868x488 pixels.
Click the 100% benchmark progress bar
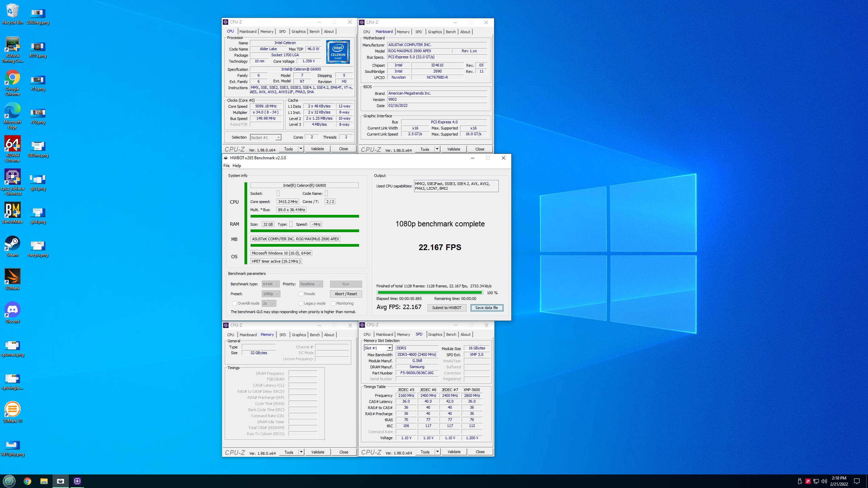tap(430, 292)
